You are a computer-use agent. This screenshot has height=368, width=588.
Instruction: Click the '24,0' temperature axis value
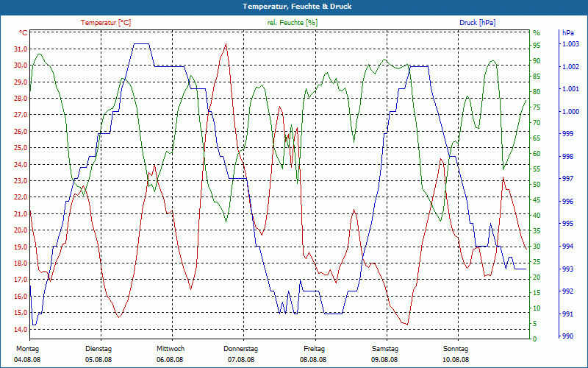coord(21,164)
